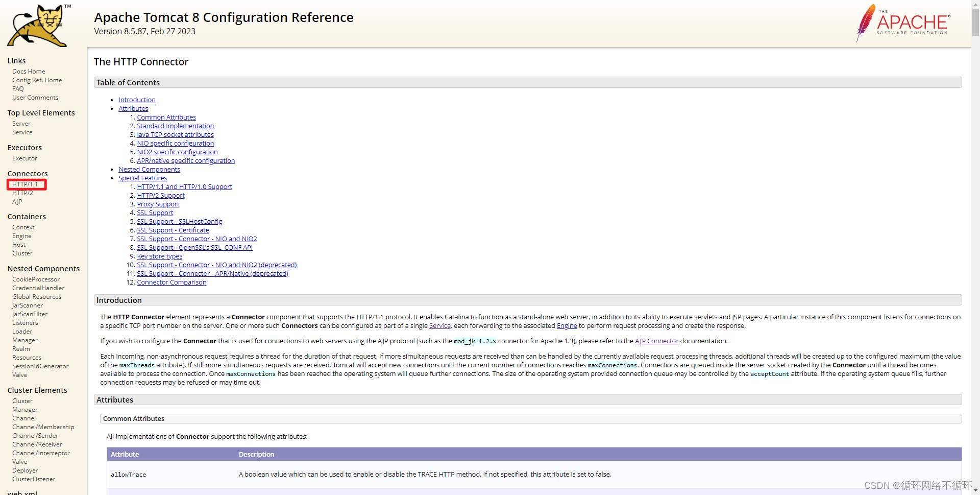
Task: Open Channel/Sender sidebar link
Action: click(35, 436)
